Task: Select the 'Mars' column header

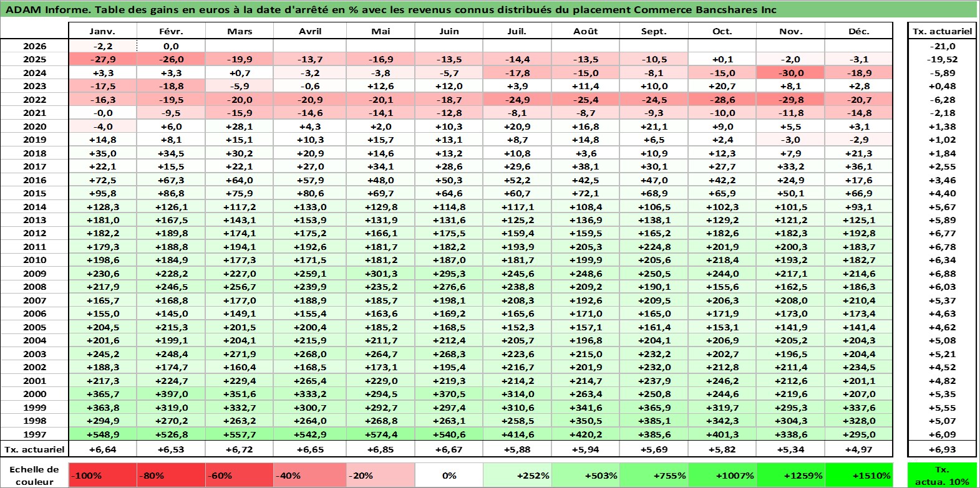Action: tap(240, 31)
